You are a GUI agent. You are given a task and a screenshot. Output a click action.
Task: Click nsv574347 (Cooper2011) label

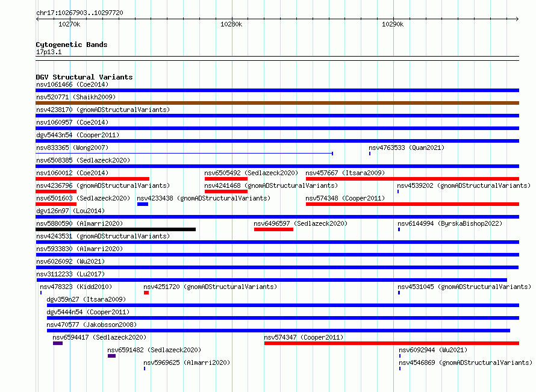(x=304, y=337)
